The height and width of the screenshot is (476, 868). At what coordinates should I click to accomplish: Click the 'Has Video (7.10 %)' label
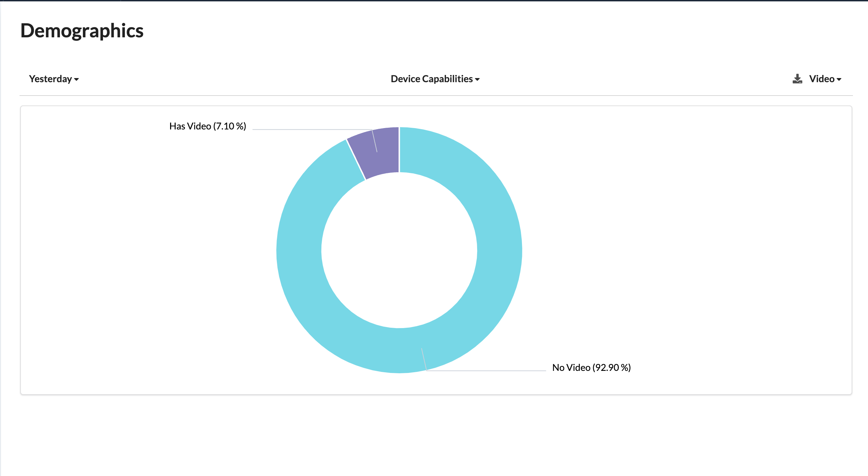click(208, 126)
